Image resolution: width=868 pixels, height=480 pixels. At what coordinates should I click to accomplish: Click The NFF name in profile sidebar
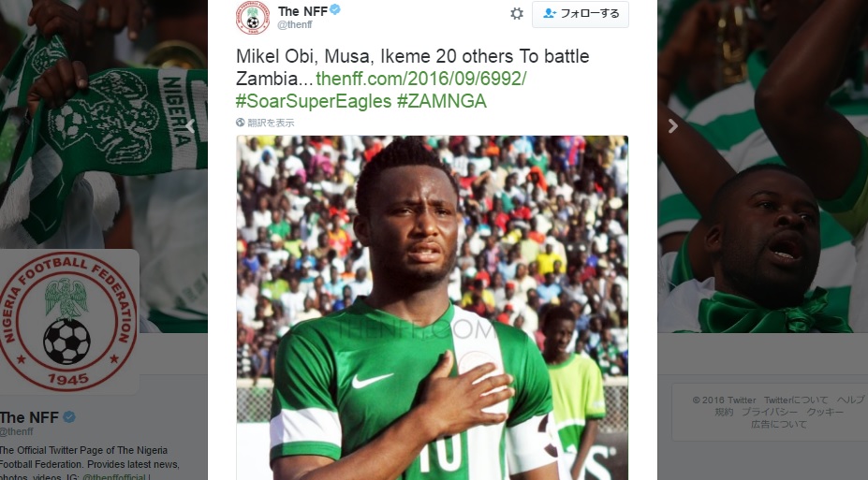tap(29, 417)
